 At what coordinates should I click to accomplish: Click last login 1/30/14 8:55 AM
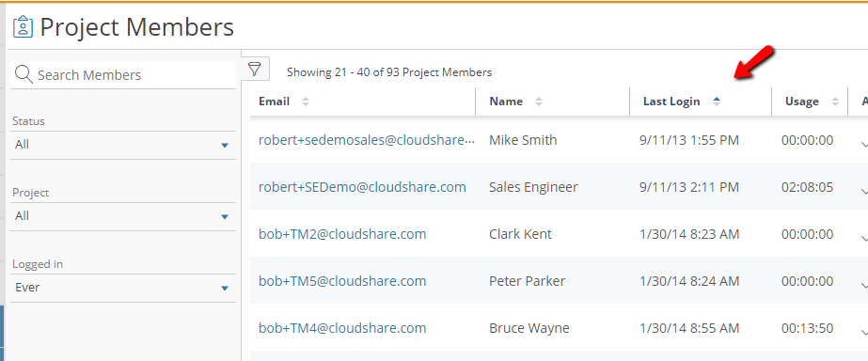coord(689,328)
